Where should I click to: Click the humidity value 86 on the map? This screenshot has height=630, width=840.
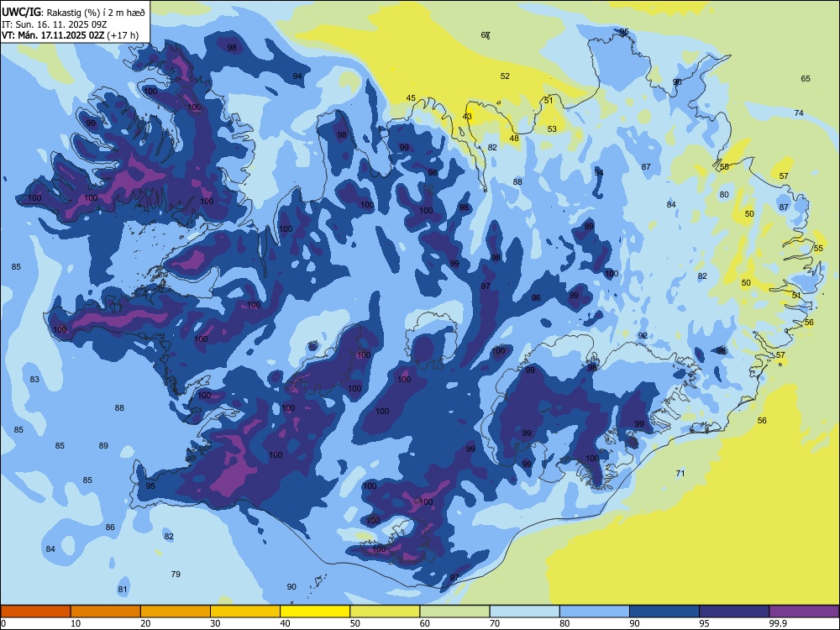pyautogui.click(x=110, y=528)
